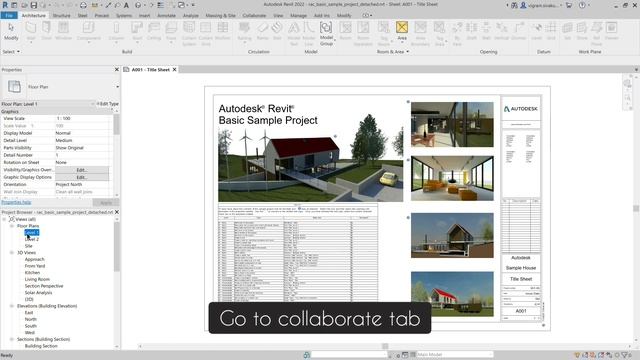Open the North elevation view

[31, 319]
